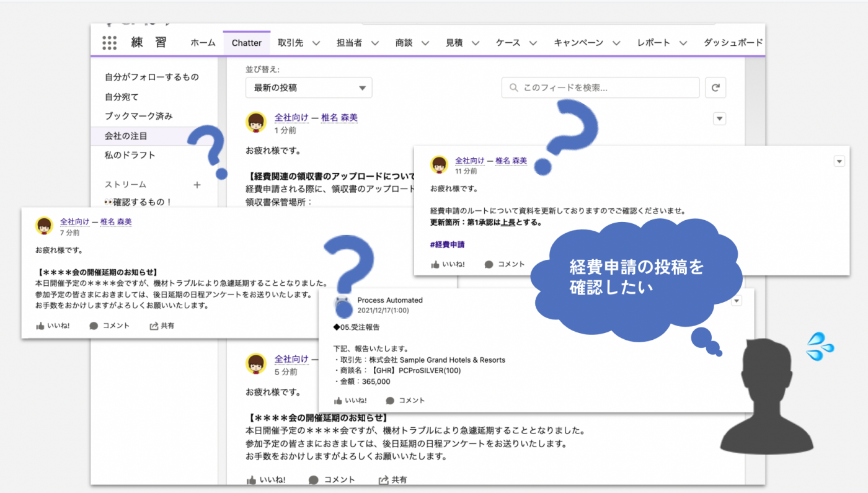Click avatar on the 11 分前 post
The height and width of the screenshot is (493, 868).
(x=440, y=164)
